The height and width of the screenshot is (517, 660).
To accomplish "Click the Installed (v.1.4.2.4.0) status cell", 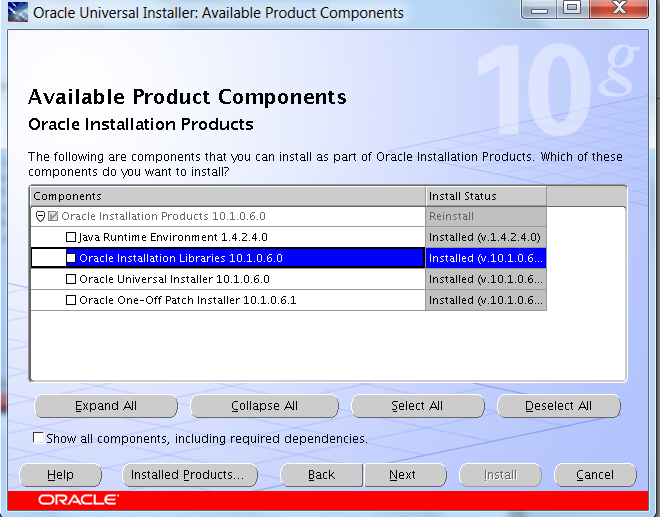I will [486, 237].
